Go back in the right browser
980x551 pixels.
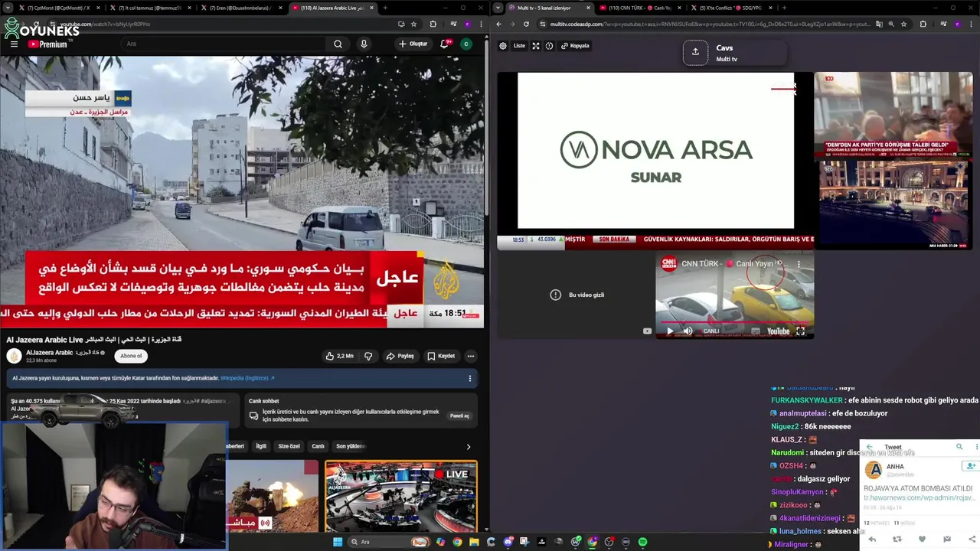tap(499, 24)
